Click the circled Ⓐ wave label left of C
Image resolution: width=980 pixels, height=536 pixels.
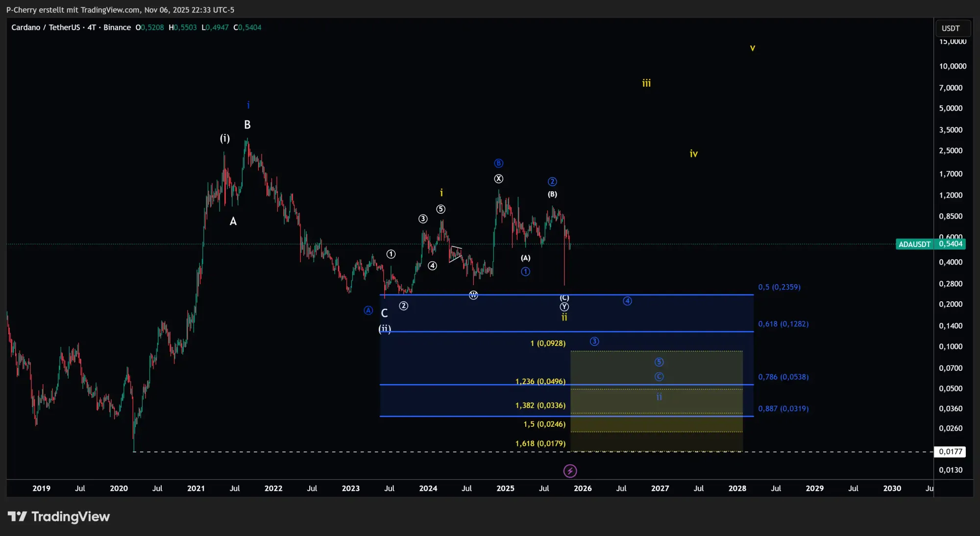(x=368, y=310)
